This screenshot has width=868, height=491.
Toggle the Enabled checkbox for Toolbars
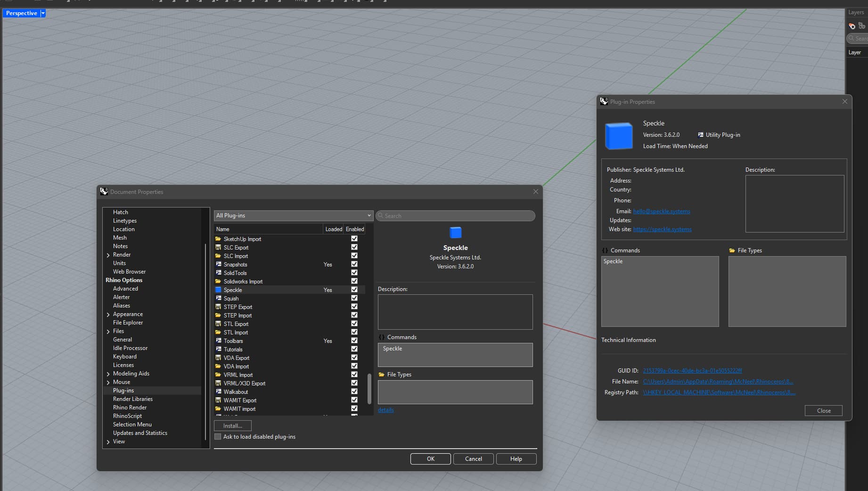coord(354,341)
